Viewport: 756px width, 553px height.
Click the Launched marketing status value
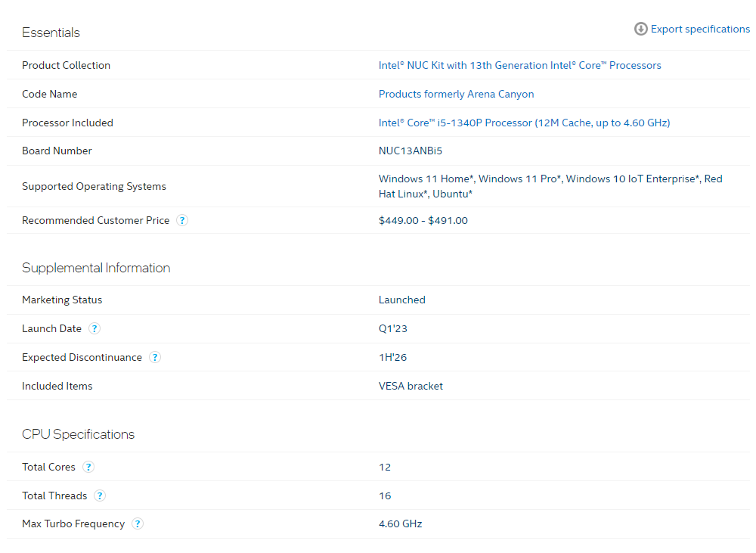[x=401, y=300]
